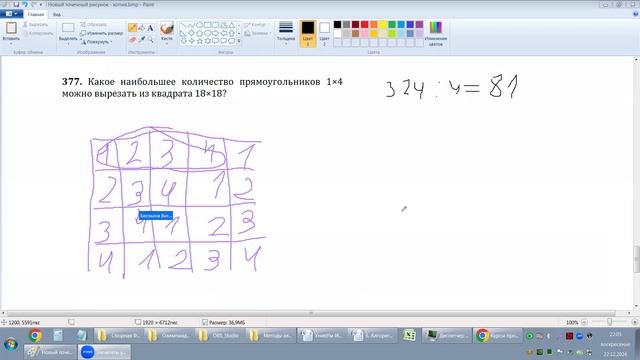
Task: Open the Диспетчер taskbar window button
Action: [x=446, y=336]
